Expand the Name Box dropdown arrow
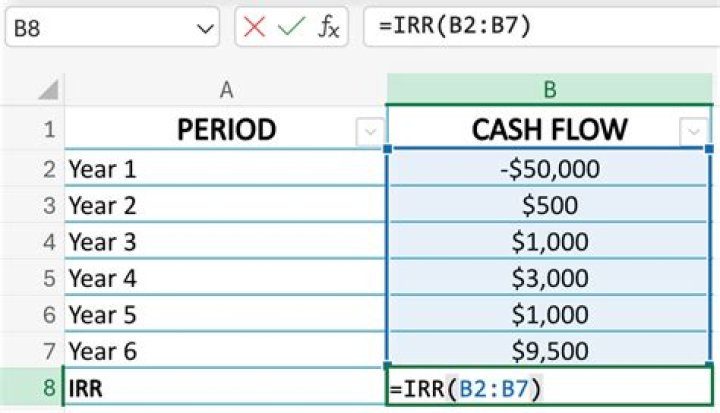The width and height of the screenshot is (720, 413). [x=204, y=28]
